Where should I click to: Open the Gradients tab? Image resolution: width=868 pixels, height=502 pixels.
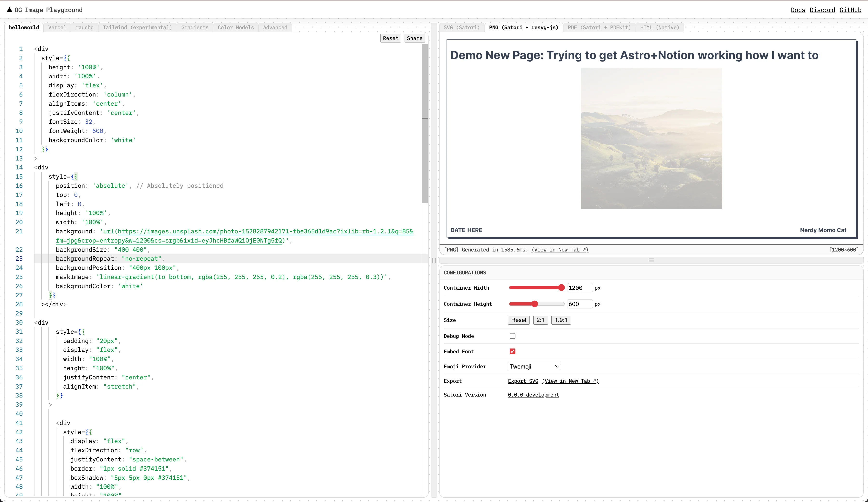coord(195,28)
